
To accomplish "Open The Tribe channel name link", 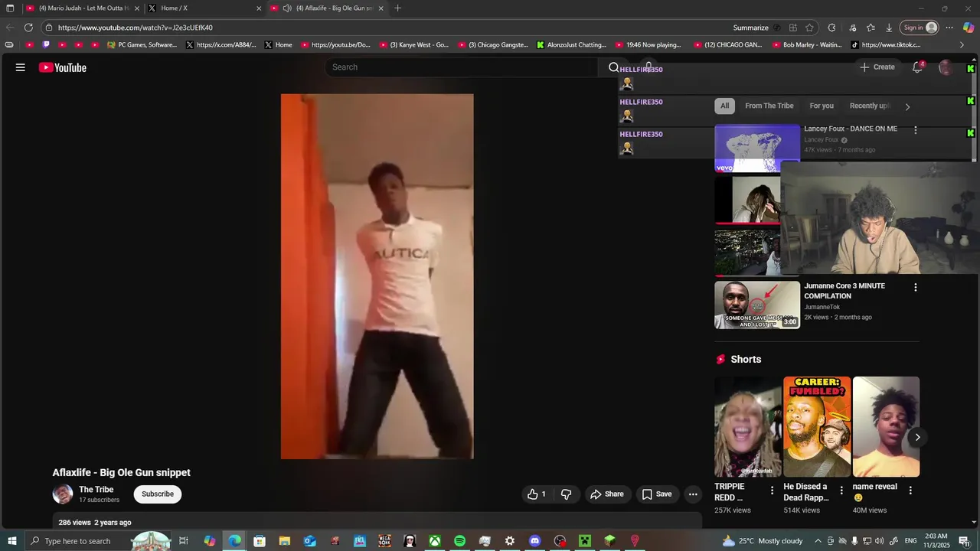I will click(96, 490).
